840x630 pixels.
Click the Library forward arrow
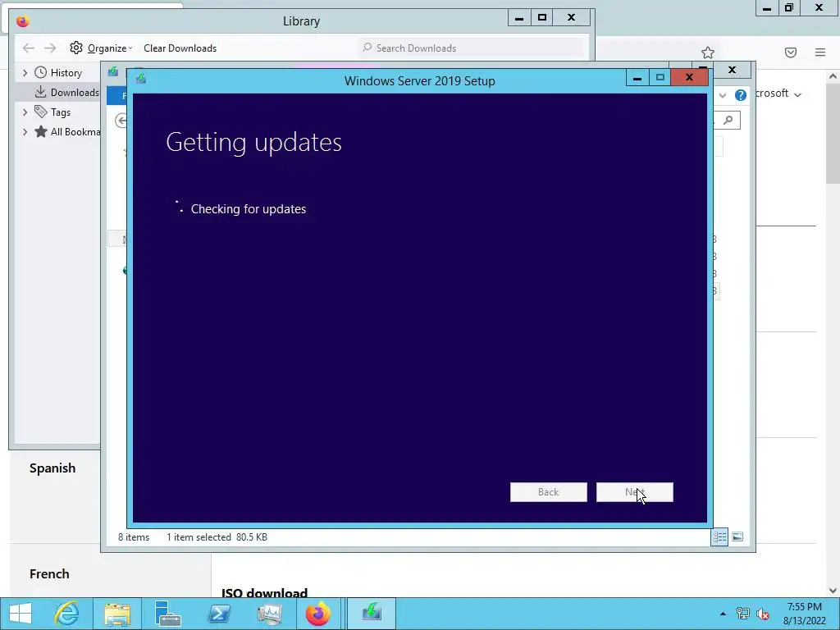(50, 48)
